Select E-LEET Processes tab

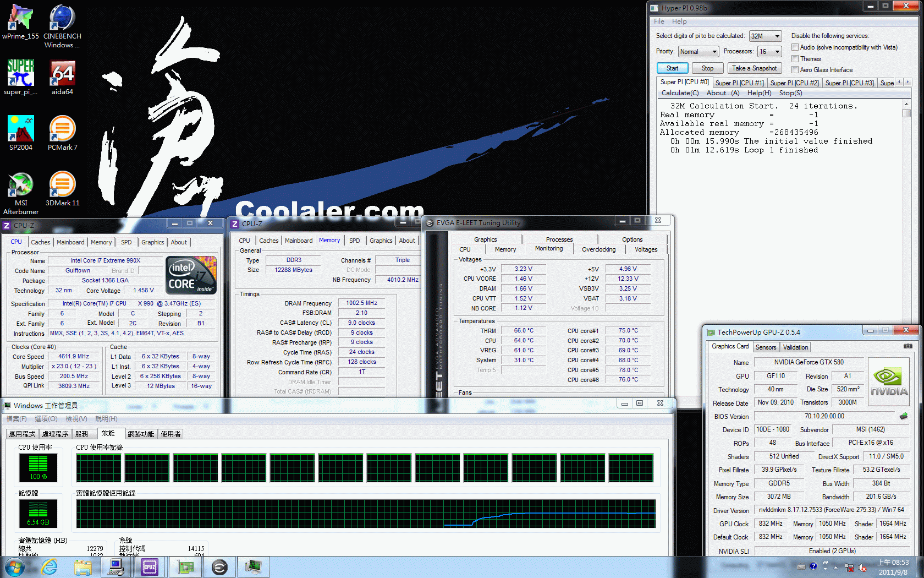[x=559, y=240]
